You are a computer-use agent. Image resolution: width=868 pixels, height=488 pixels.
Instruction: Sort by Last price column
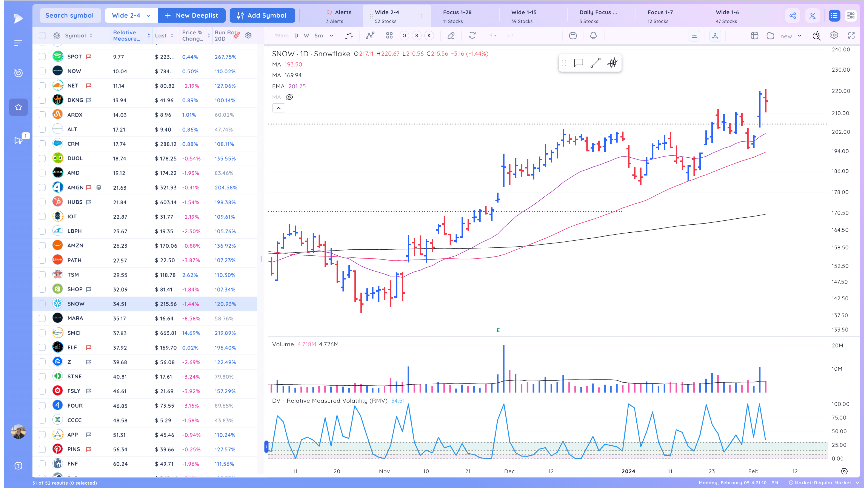pyautogui.click(x=164, y=35)
